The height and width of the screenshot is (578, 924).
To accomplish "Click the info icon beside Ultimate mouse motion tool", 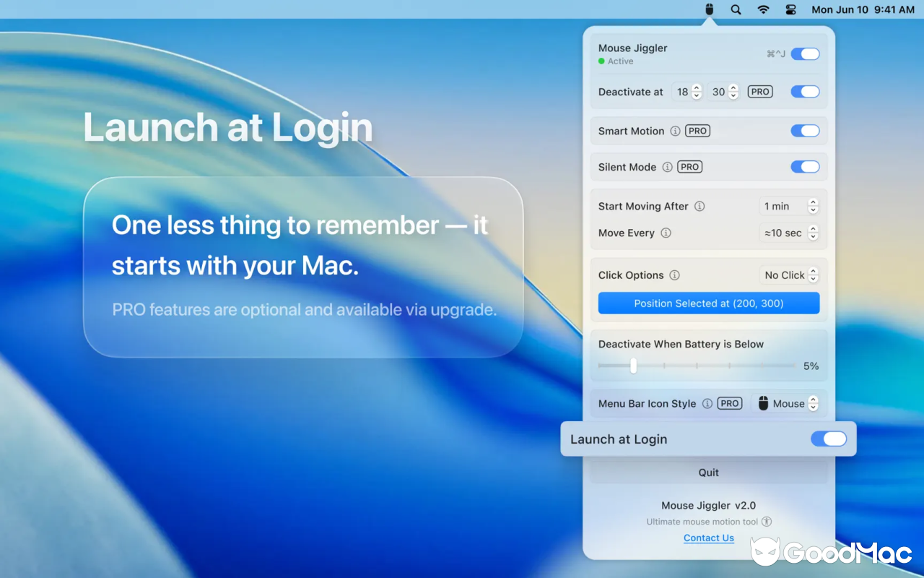I will pos(768,521).
